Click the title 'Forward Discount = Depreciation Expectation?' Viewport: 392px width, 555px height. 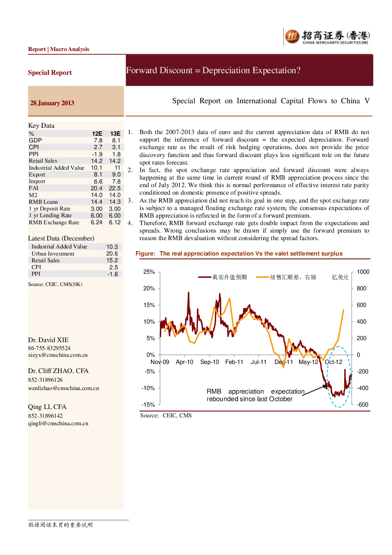213,70
